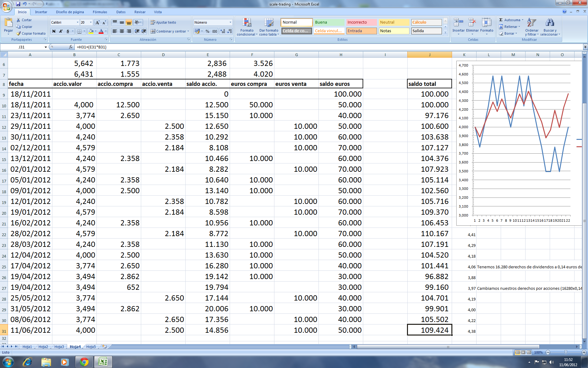Switch to the Hoja3 sheet tab
The width and height of the screenshot is (588, 368).
point(59,347)
